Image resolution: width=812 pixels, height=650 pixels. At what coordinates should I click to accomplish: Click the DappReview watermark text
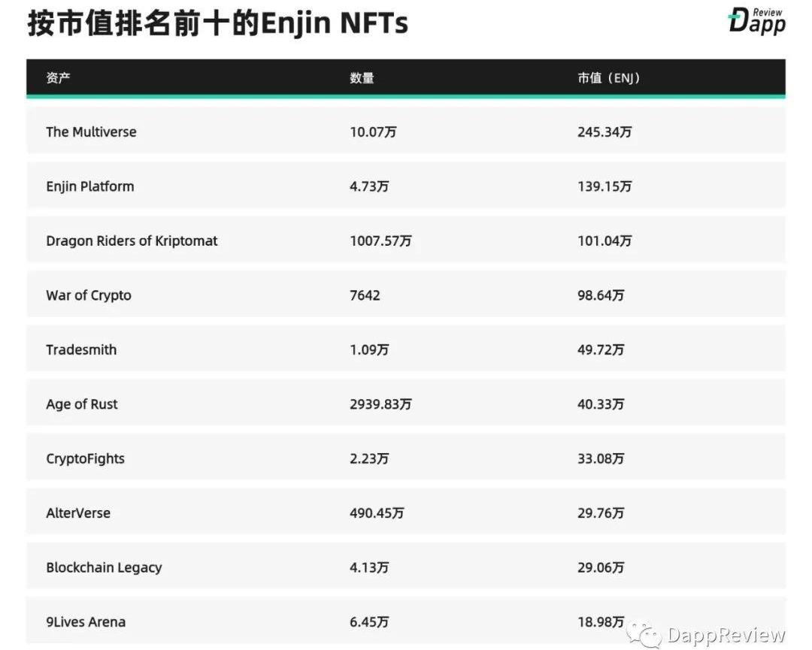726,635
